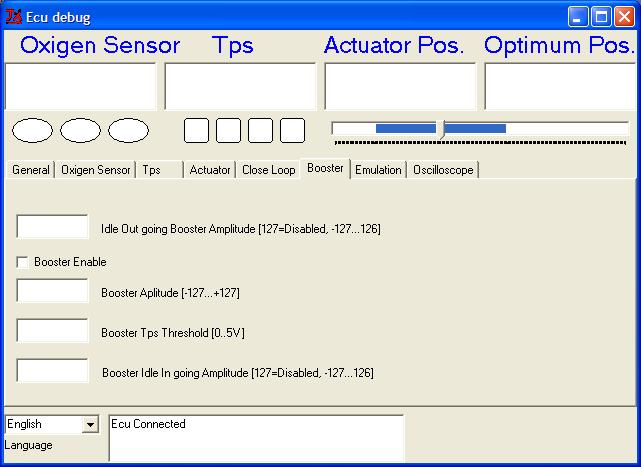The width and height of the screenshot is (641, 467).
Task: Maximize the Ecu debug window
Action: (x=602, y=16)
